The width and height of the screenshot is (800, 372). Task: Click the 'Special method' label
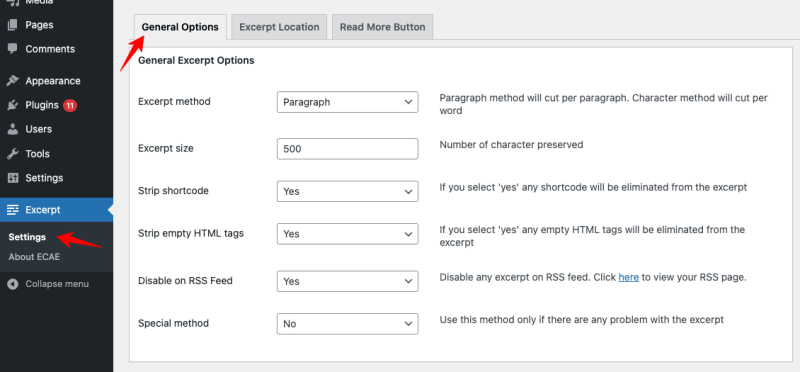tap(173, 323)
